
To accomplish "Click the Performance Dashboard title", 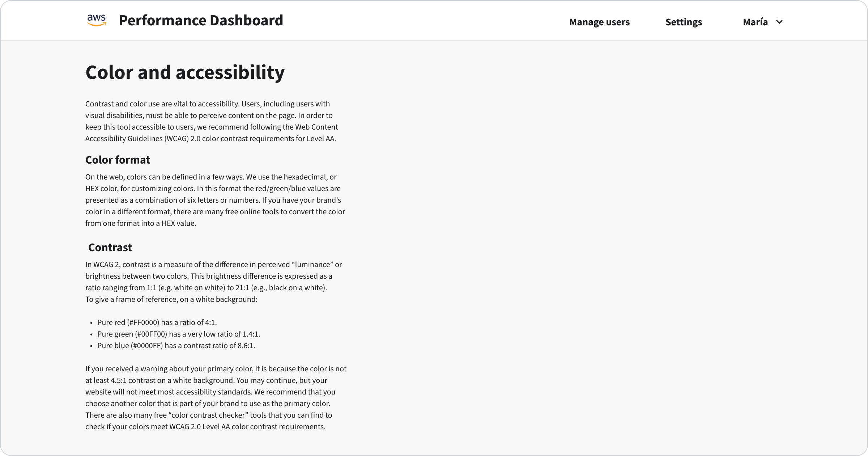I will pos(201,20).
